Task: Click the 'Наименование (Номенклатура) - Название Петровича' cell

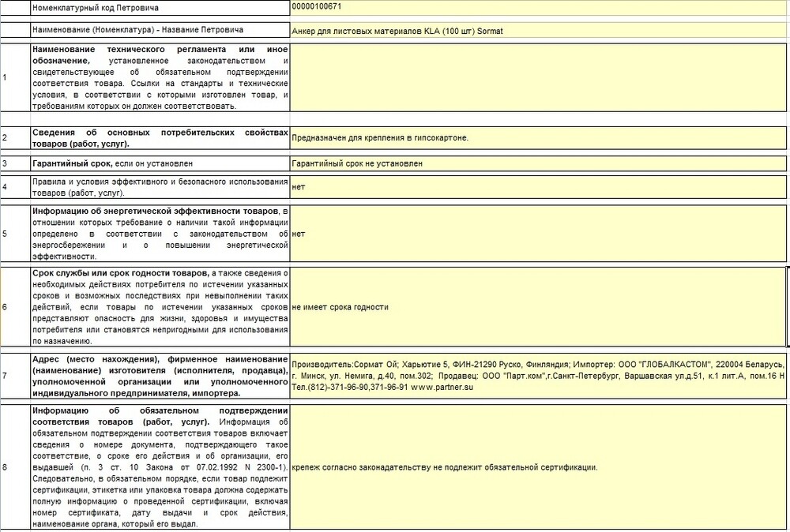Action: (x=160, y=32)
